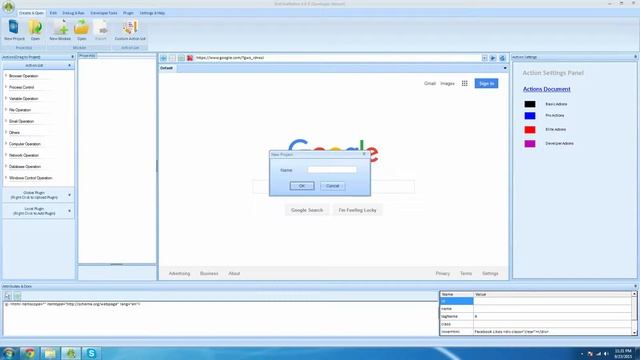Click the I'm Feeling Lucky button
This screenshot has height=360, width=640.
[357, 210]
